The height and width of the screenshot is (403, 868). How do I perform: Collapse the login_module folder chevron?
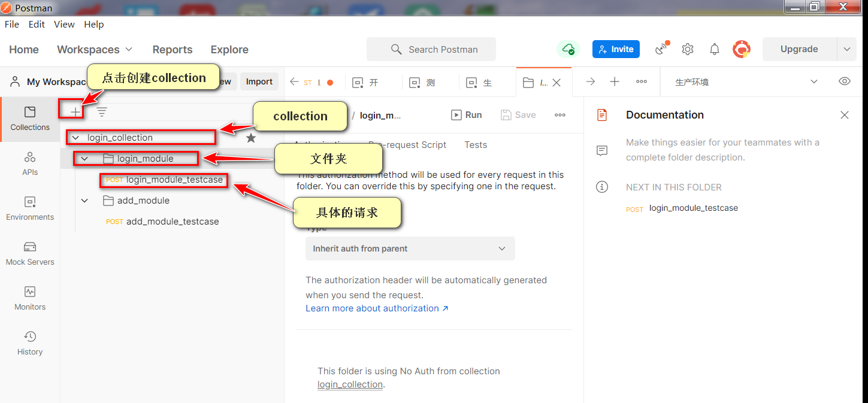click(84, 159)
